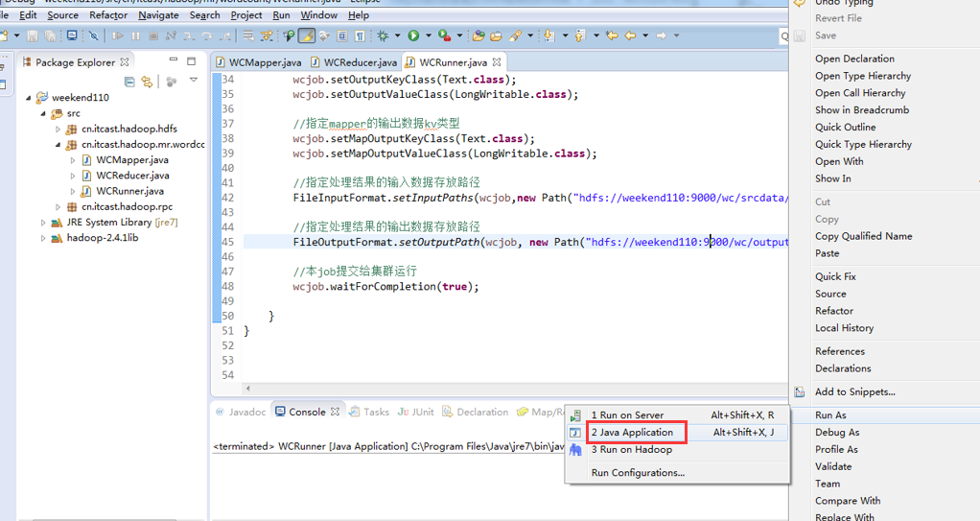Click the Open Console toolbar monitor icon
This screenshot has height=521, width=980.
click(72, 36)
